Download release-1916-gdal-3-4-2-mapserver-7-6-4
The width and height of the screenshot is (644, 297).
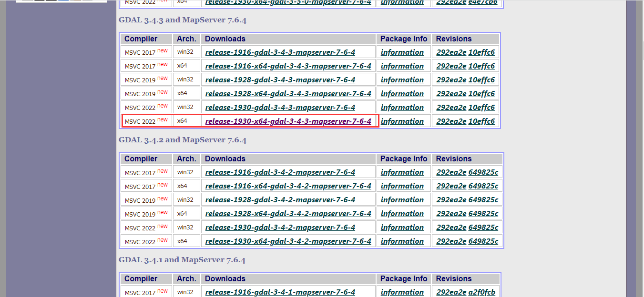280,172
